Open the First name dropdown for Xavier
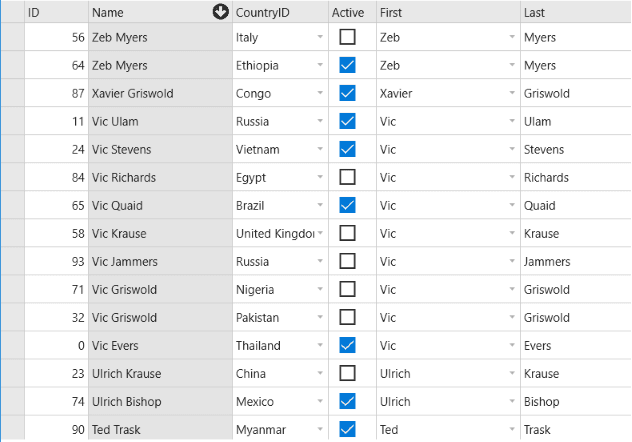The width and height of the screenshot is (632, 442). (512, 93)
